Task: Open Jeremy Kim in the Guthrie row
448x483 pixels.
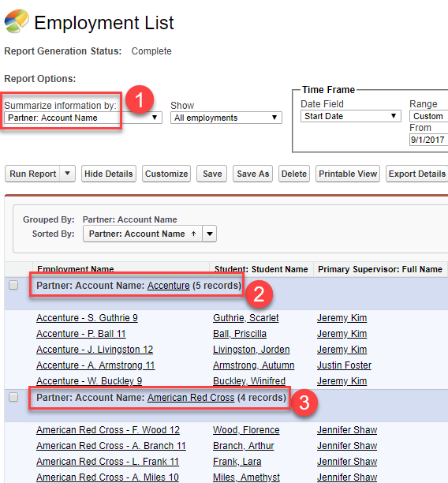Action: [342, 318]
